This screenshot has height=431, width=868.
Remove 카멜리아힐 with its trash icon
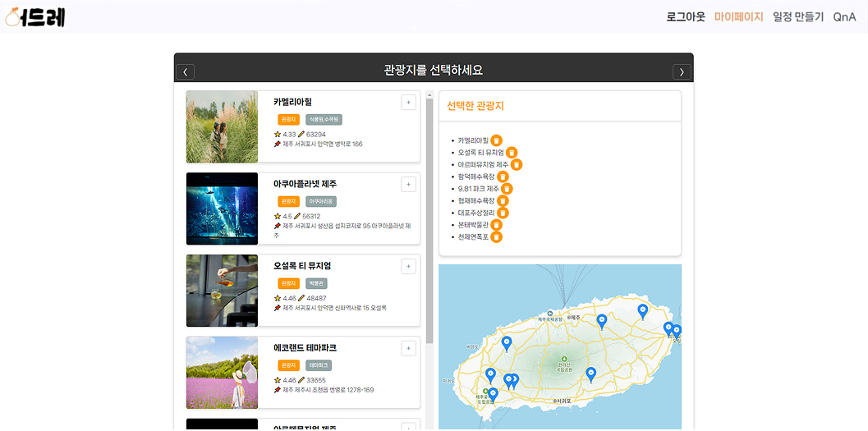497,140
